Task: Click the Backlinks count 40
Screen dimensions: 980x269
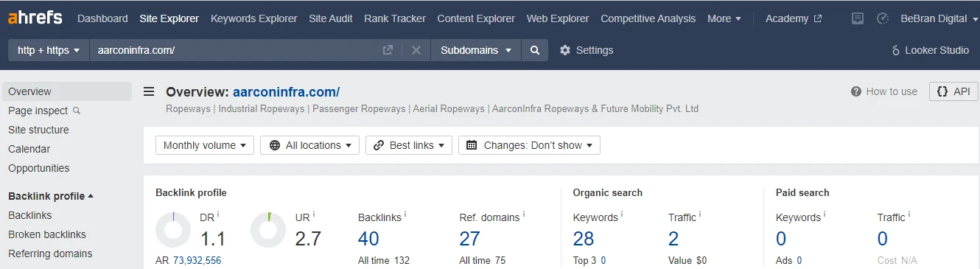Action: click(368, 239)
